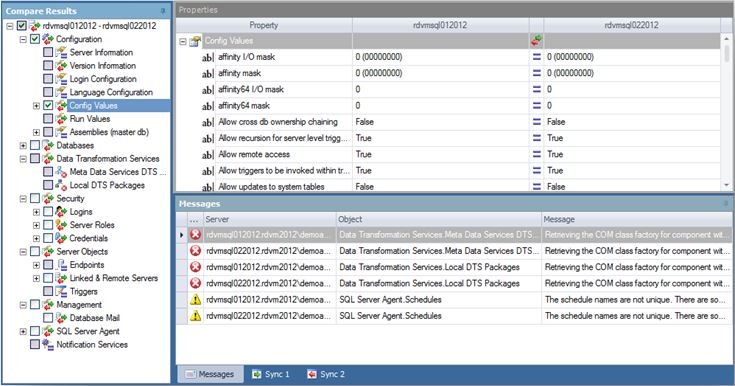The image size is (735, 386).
Task: Sort by the Property column header
Action: click(264, 25)
